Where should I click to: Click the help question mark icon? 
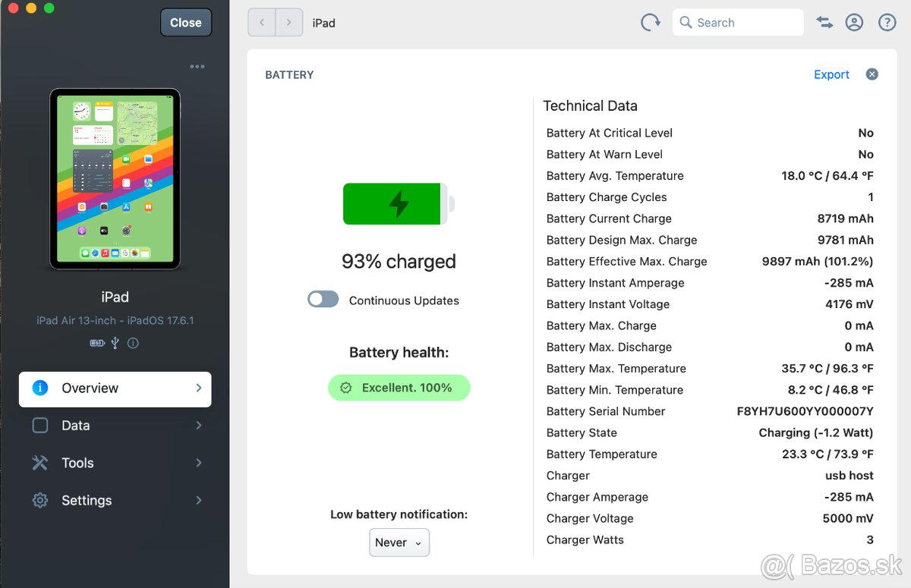click(887, 23)
